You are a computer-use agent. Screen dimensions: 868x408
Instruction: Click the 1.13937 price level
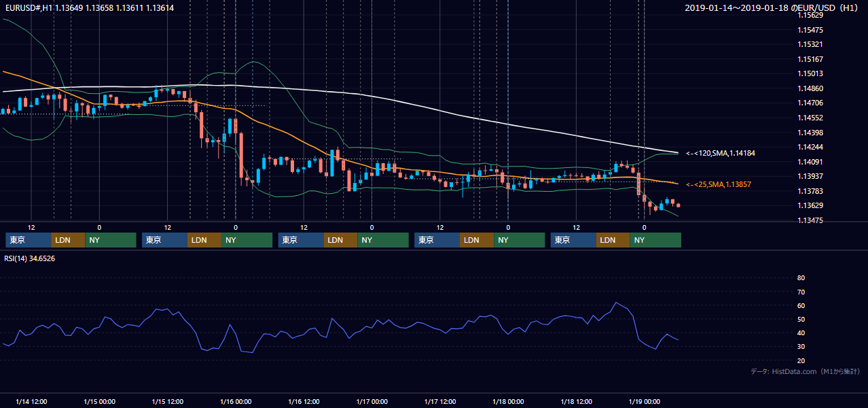811,176
